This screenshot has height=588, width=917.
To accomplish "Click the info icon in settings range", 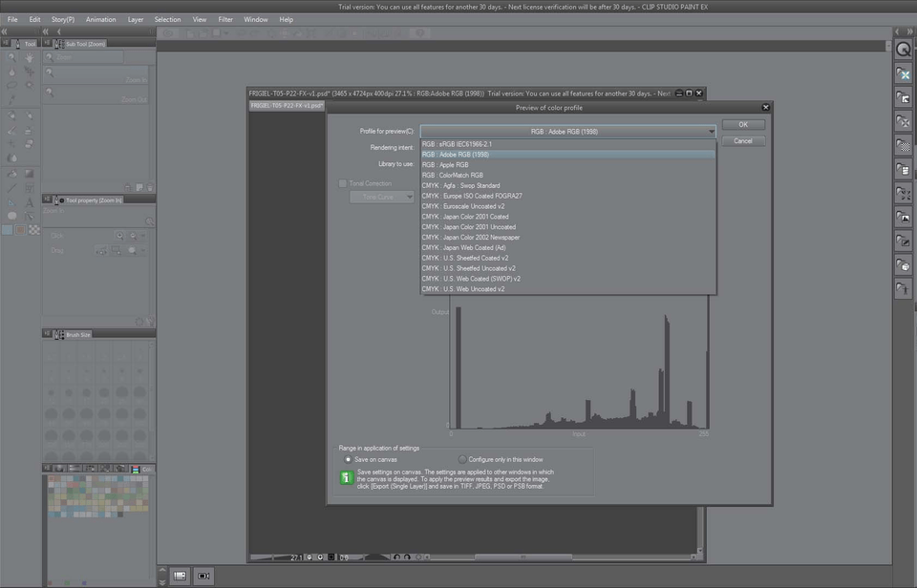I will pyautogui.click(x=347, y=477).
